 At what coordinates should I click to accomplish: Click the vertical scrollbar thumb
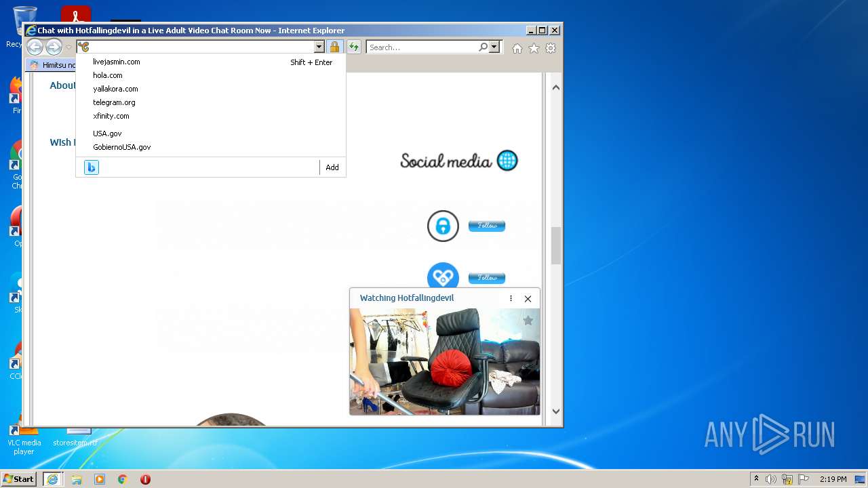coord(556,245)
